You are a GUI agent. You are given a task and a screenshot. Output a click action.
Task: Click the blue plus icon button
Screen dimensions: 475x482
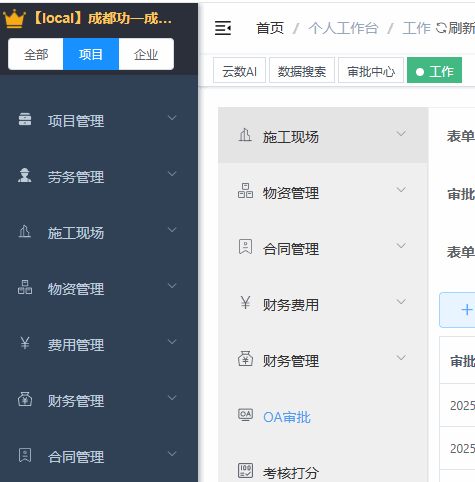pos(467,310)
